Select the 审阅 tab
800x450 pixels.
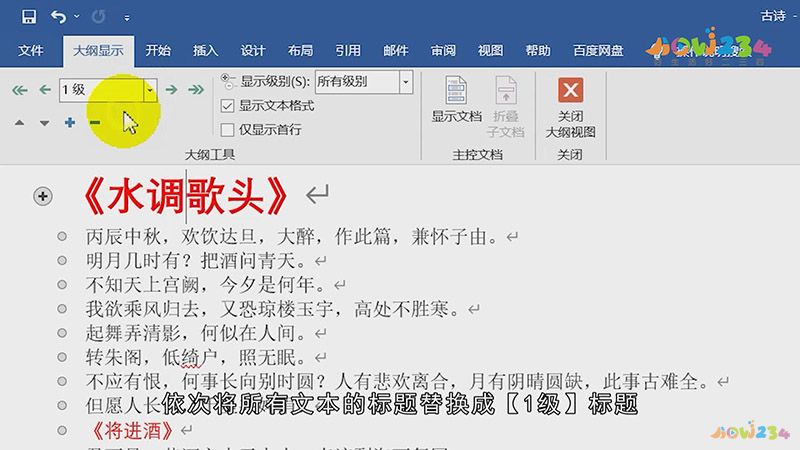(443, 51)
